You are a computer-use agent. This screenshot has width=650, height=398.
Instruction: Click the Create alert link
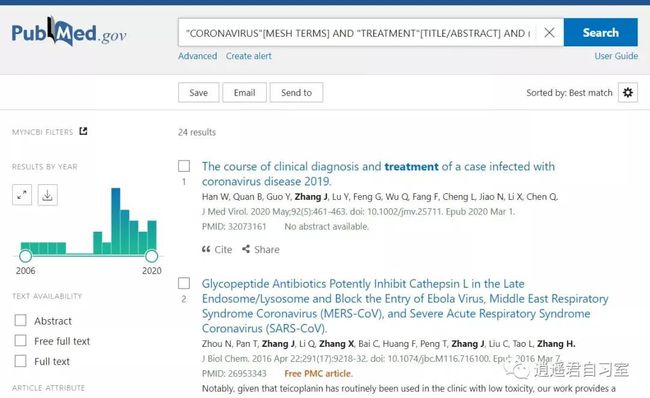249,56
